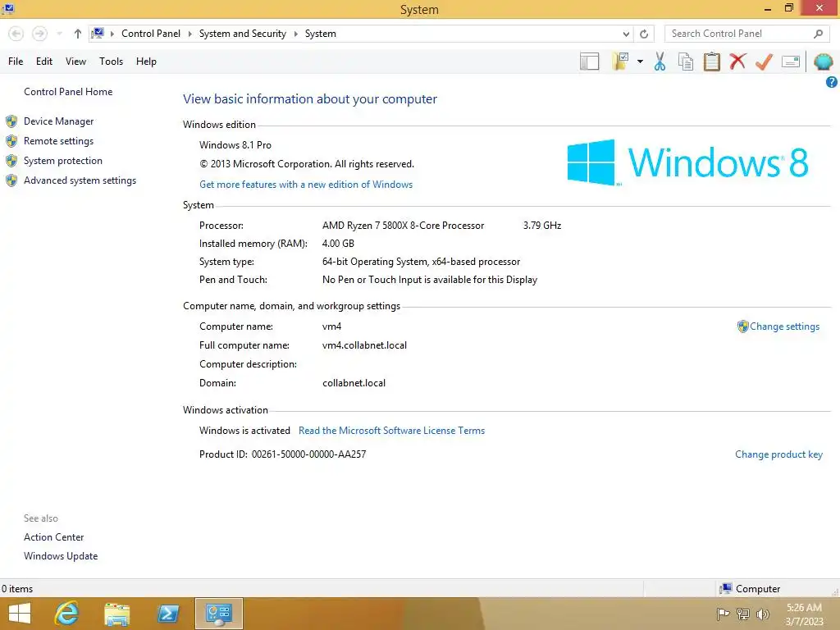Click Get more features with new edition link

[x=306, y=185]
